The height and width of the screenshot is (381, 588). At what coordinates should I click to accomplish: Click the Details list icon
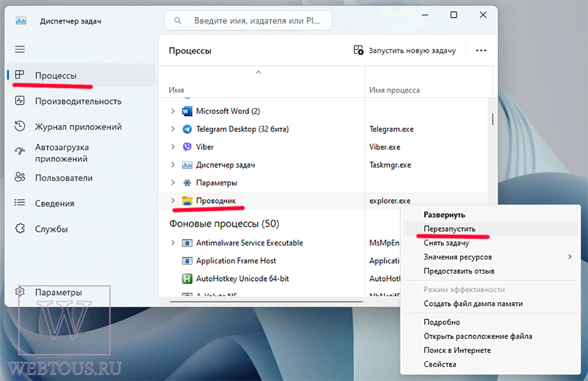coord(20,203)
